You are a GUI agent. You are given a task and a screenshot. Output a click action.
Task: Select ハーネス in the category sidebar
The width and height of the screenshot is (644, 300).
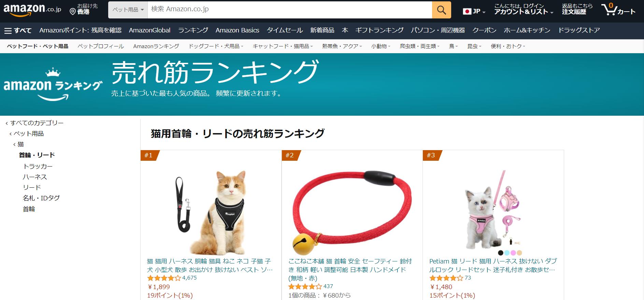tap(35, 177)
